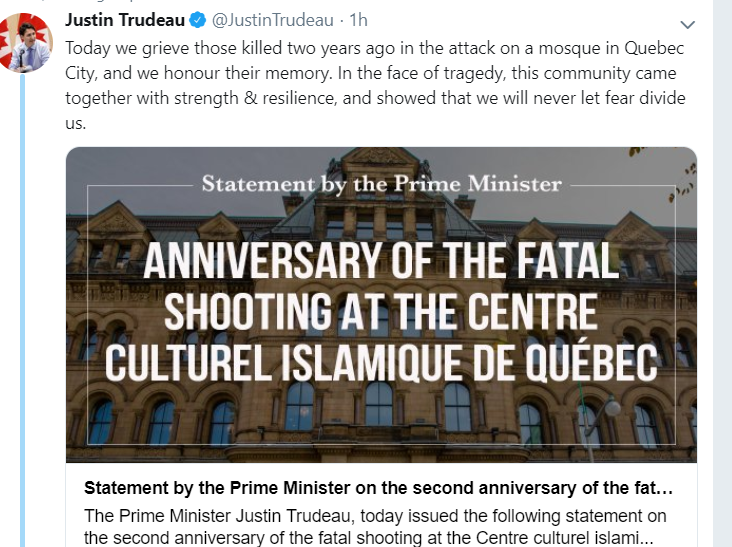
Task: Open the tweet options chevron menu
Action: (x=687, y=24)
